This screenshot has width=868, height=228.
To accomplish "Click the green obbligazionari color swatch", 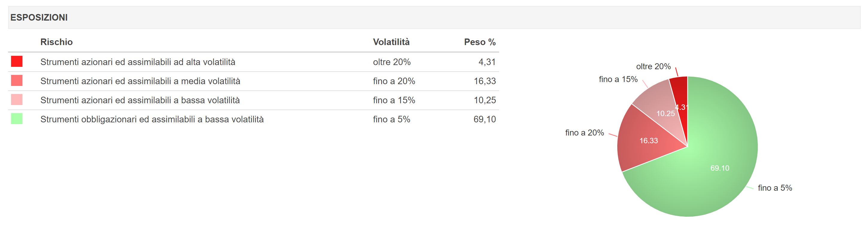I will pyautogui.click(x=17, y=119).
